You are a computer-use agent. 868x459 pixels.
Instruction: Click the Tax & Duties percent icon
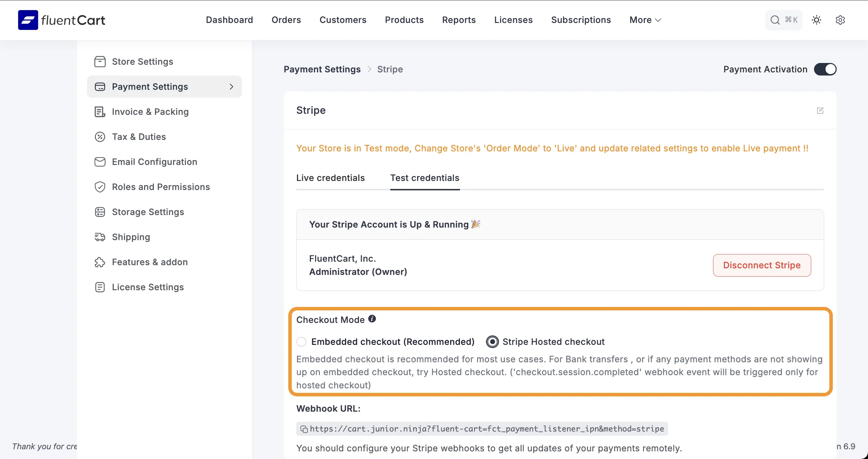pyautogui.click(x=100, y=137)
